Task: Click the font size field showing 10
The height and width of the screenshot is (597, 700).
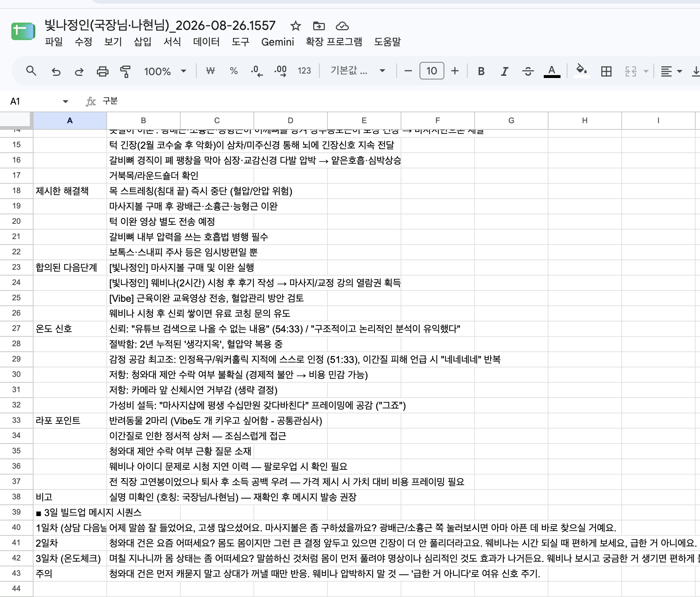Action: tap(432, 71)
